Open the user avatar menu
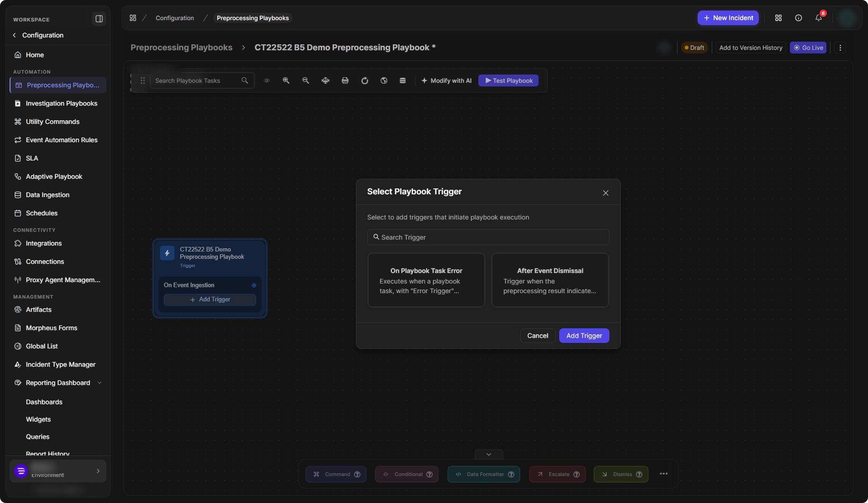The width and height of the screenshot is (868, 503). [847, 18]
